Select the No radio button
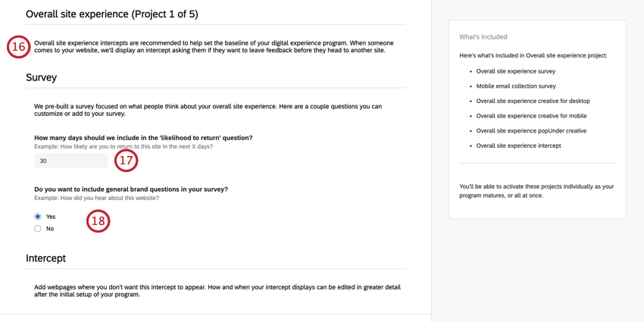This screenshot has height=322, width=644. pos(38,229)
